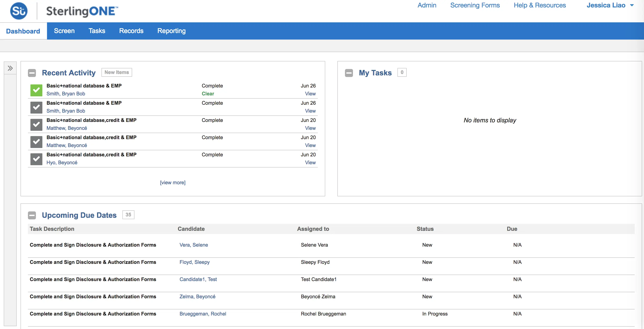
Task: Toggle the New Items filter
Action: [x=117, y=73]
